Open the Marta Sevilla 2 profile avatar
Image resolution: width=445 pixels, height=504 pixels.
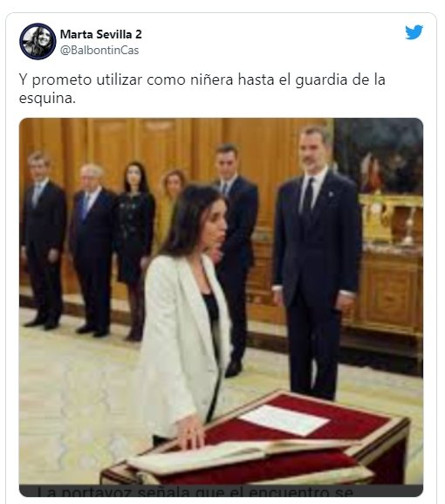click(38, 41)
